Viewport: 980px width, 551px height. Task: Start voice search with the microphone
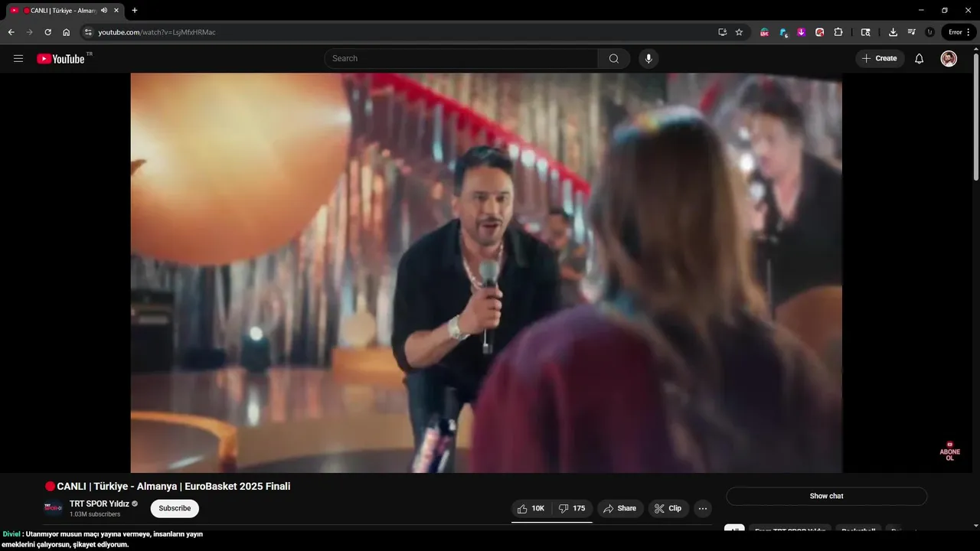tap(648, 58)
